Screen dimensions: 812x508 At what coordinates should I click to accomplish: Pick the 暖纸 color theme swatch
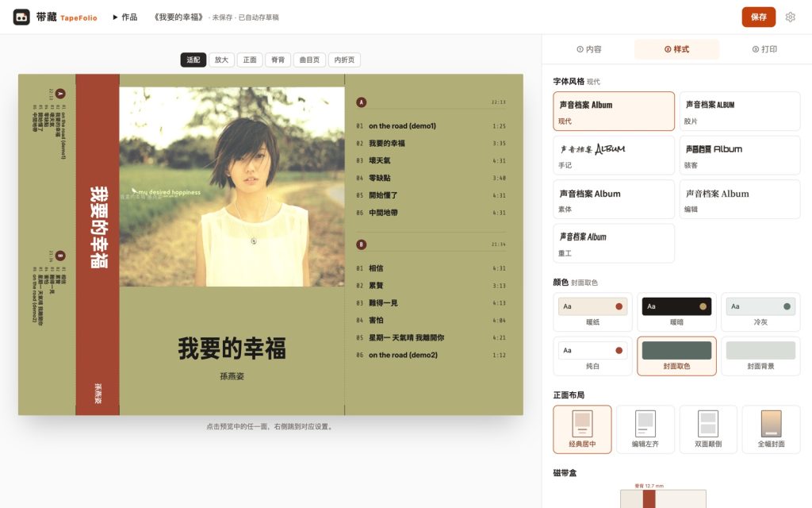click(592, 311)
